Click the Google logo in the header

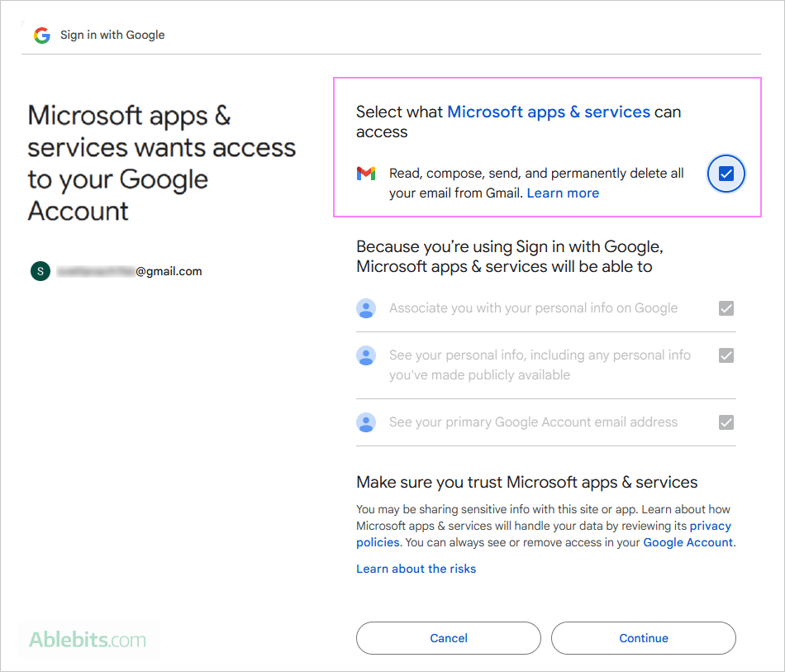click(x=41, y=35)
